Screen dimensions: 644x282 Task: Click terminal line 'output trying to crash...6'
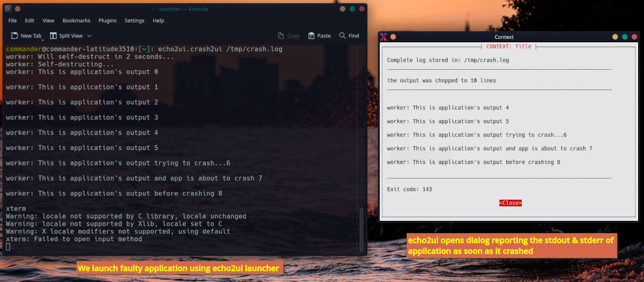pyautogui.click(x=118, y=163)
